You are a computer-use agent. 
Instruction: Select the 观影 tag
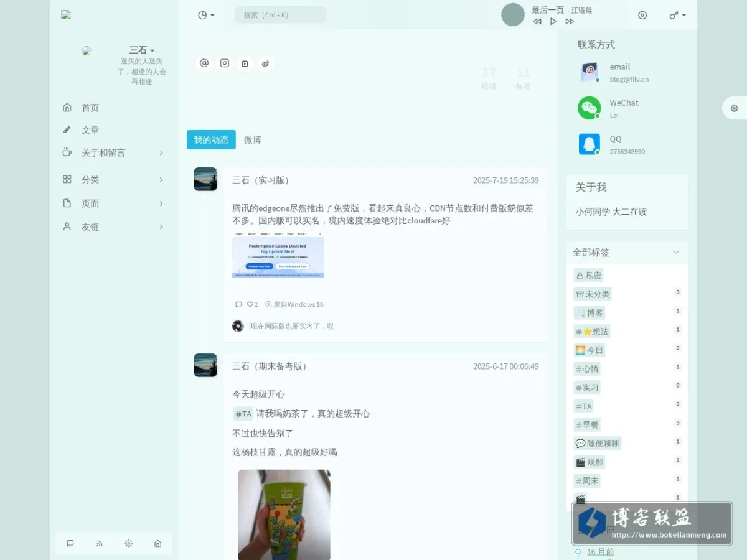coord(590,462)
